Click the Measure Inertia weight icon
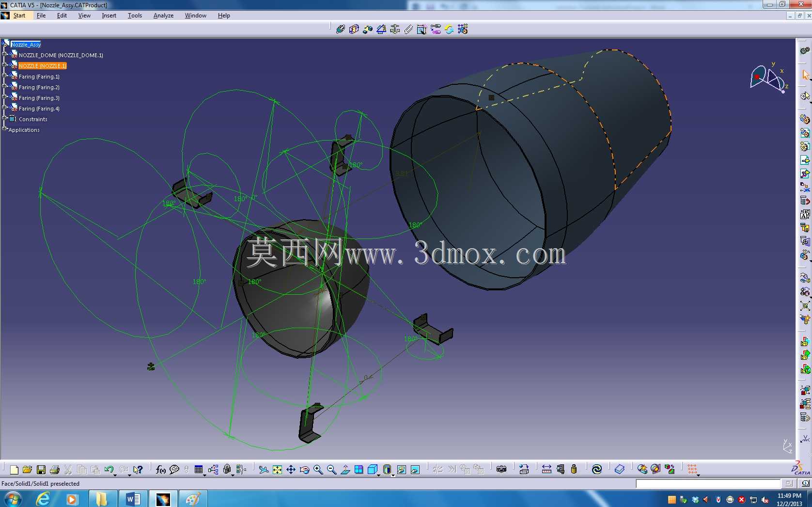The height and width of the screenshot is (507, 812). pos(574,469)
